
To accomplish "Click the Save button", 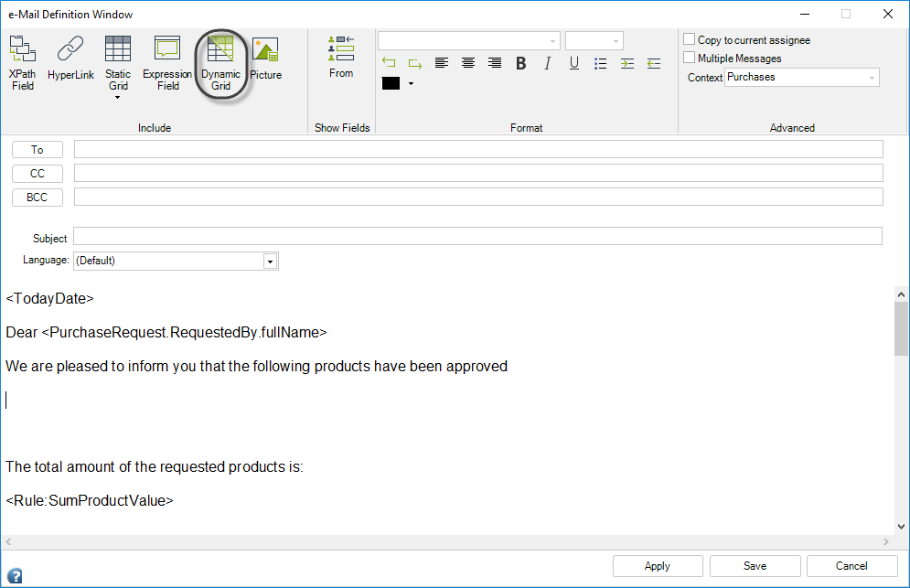I will [x=755, y=566].
